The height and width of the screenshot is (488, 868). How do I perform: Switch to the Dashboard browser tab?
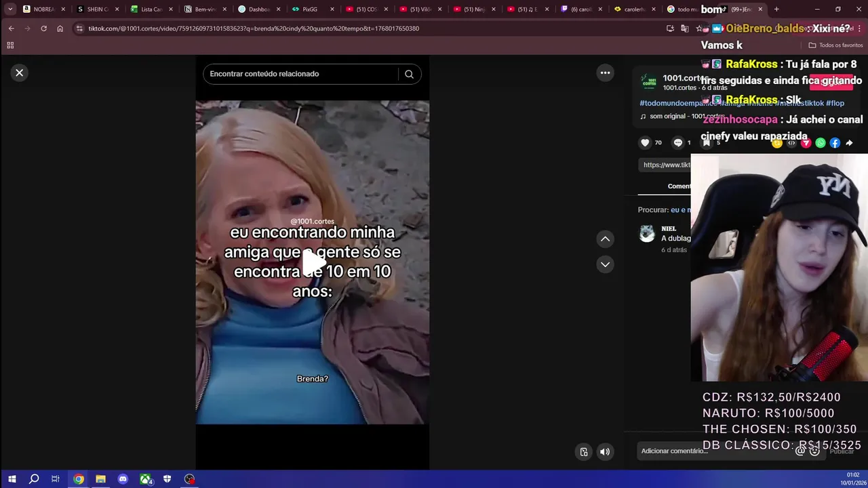point(260,9)
